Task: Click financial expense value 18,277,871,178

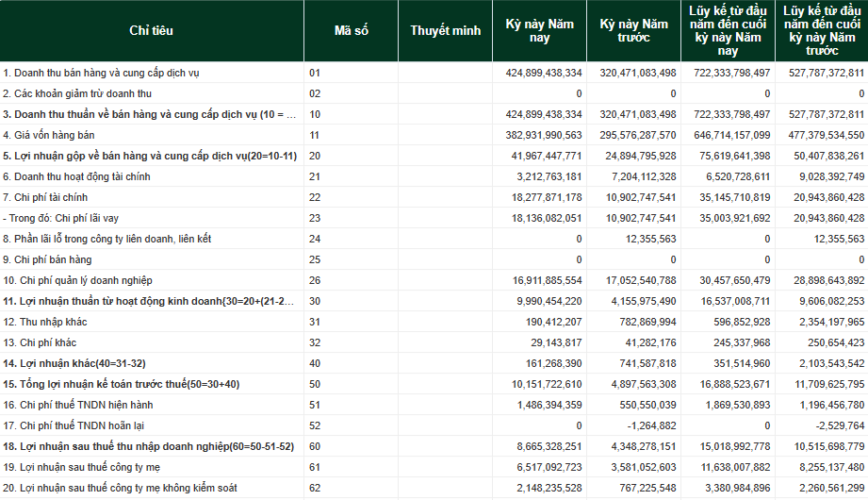Action: (547, 197)
